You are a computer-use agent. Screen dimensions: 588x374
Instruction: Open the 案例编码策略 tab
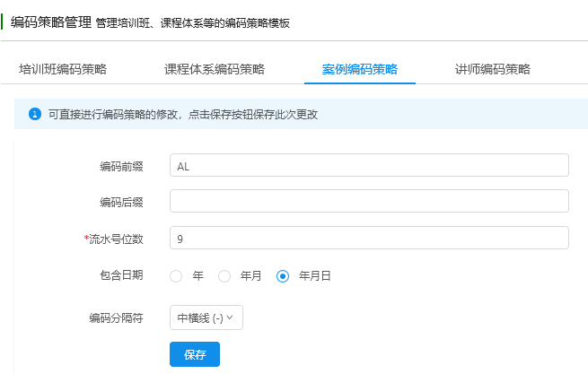(360, 69)
